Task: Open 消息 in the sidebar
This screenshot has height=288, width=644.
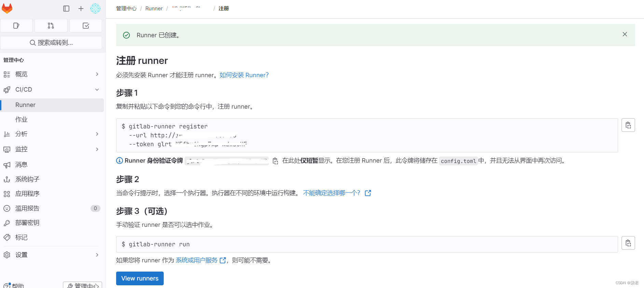Action: pos(52,165)
